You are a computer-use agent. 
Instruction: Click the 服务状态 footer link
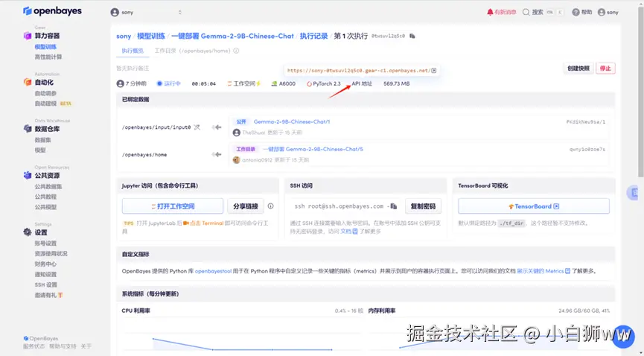[34, 346]
